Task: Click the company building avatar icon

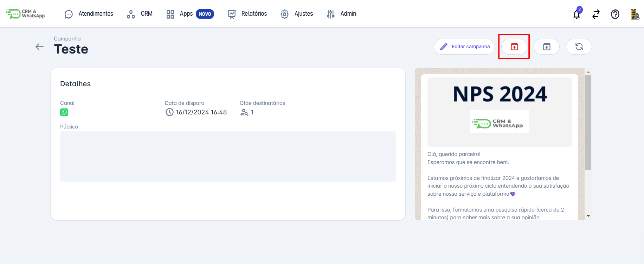Action: [x=635, y=14]
